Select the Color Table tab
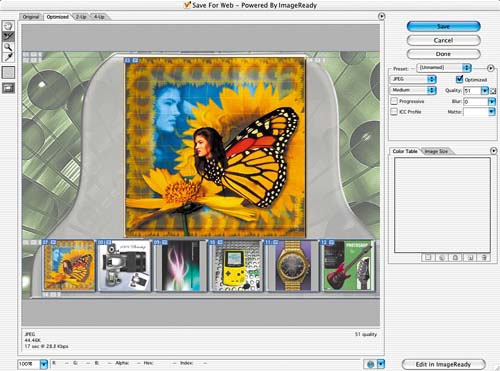This screenshot has width=500, height=371. click(405, 151)
